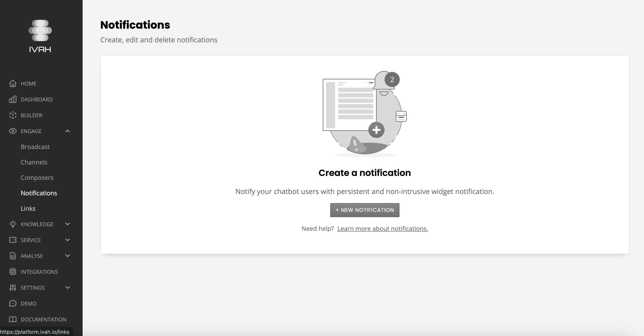Click the Builder node icon
The image size is (644, 336).
pos(13,115)
